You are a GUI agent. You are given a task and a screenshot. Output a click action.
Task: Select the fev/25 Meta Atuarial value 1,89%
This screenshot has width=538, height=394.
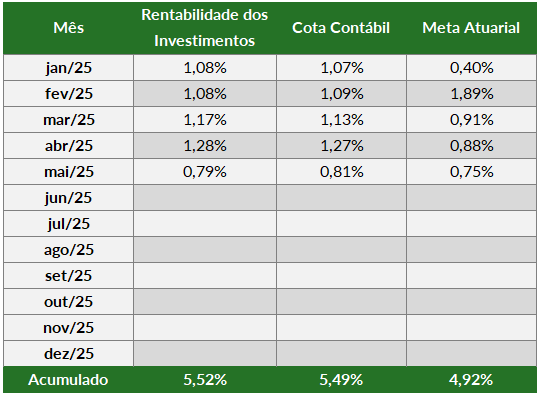tap(472, 94)
